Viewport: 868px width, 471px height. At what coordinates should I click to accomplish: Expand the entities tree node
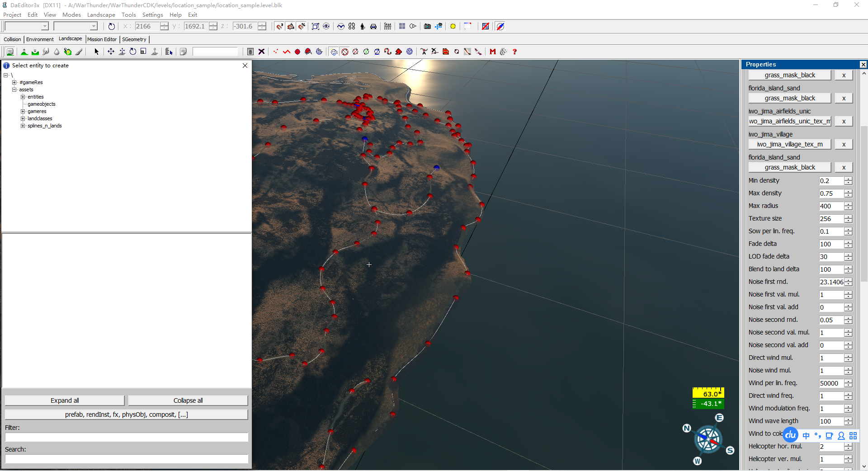pos(23,97)
